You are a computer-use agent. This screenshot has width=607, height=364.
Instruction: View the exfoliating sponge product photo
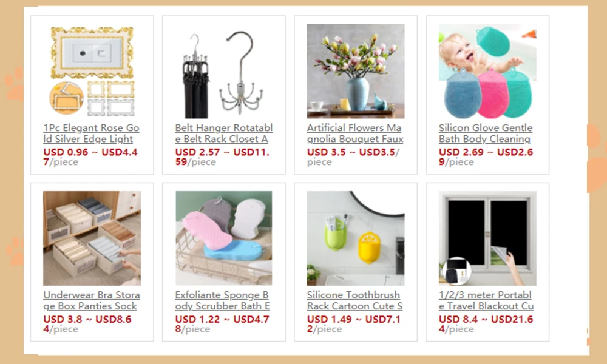point(224,238)
